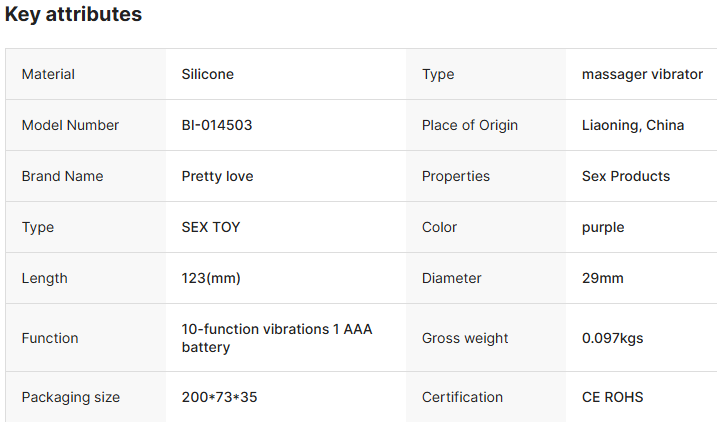Click the Length label cell
Image resolution: width=717 pixels, height=422 pixels.
pos(86,278)
